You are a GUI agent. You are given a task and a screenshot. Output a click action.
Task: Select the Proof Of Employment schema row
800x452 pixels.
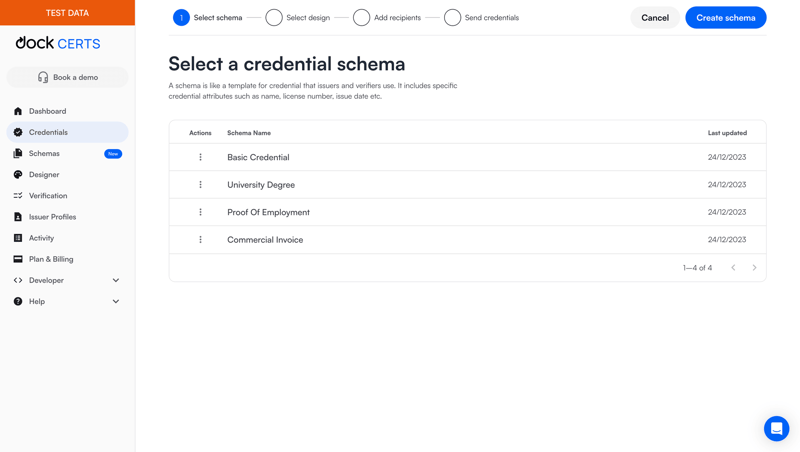tap(268, 212)
